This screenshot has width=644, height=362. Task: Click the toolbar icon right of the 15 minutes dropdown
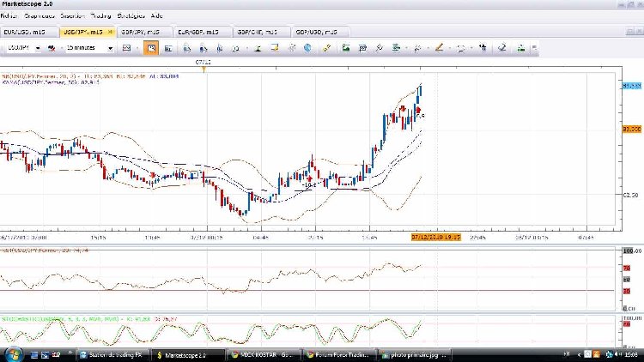point(126,47)
